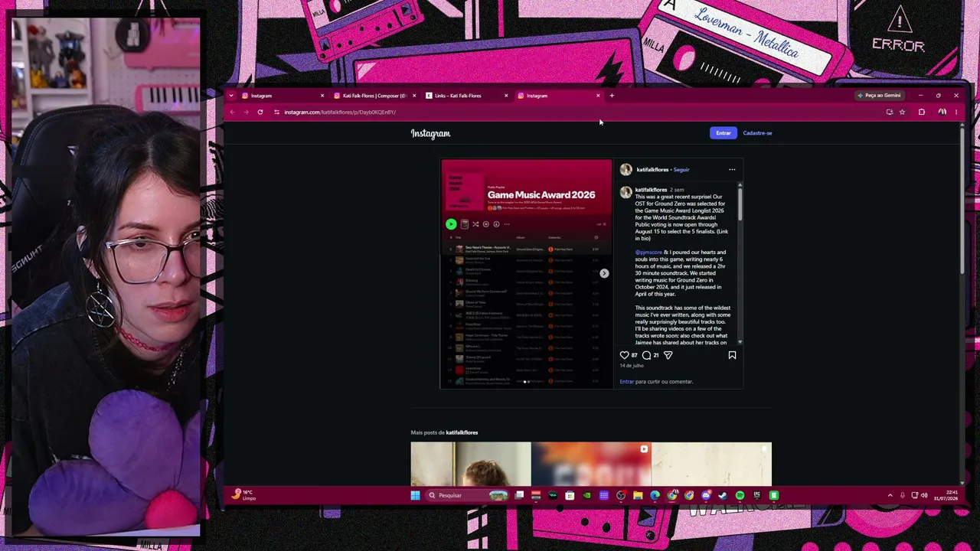The image size is (980, 551).
Task: Click the Peça ao Gemini button
Action: 879,96
